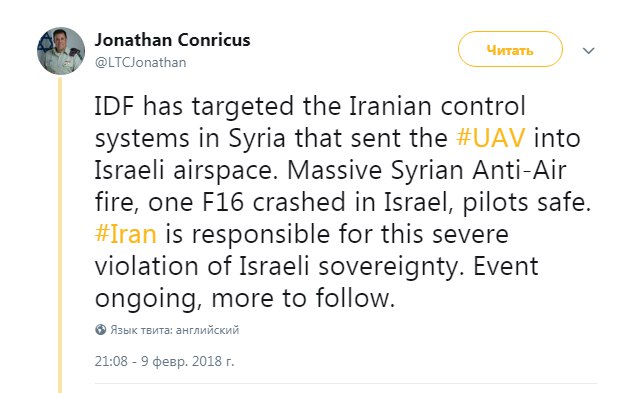Open Jonathan Conricus profile avatar photo
Viewport: 633px width, 393px height.
coord(61,51)
